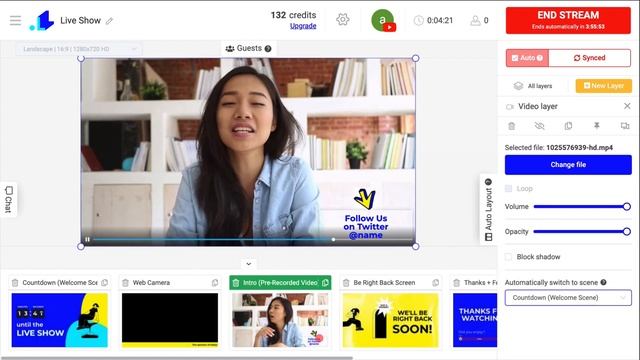Click scene switch help question mark

tap(603, 282)
